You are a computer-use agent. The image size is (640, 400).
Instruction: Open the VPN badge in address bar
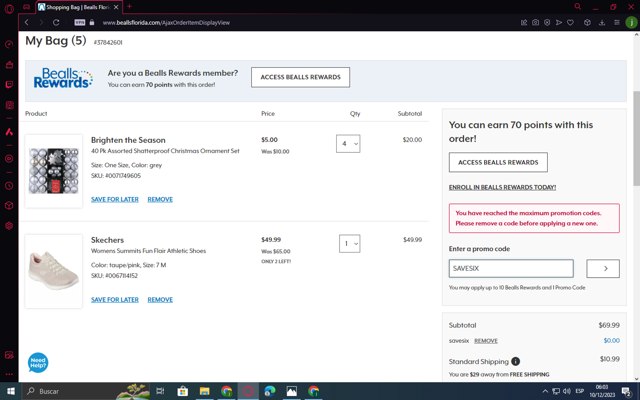80,22
